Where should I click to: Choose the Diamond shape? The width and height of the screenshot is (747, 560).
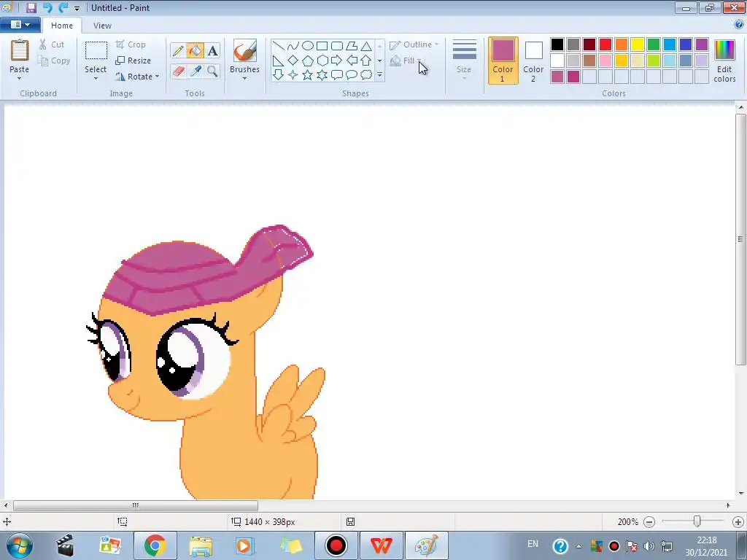coord(293,61)
